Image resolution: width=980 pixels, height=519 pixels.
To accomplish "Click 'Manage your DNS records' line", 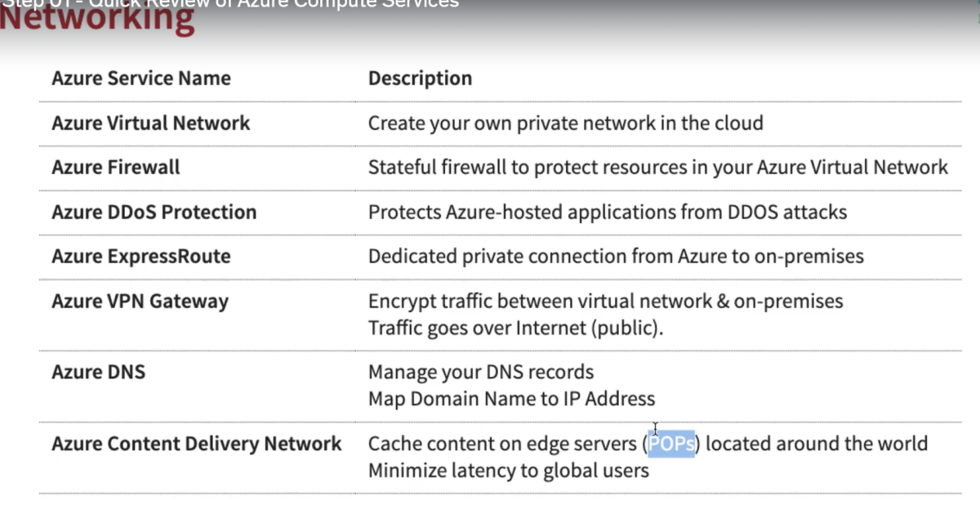I will pos(481,373).
